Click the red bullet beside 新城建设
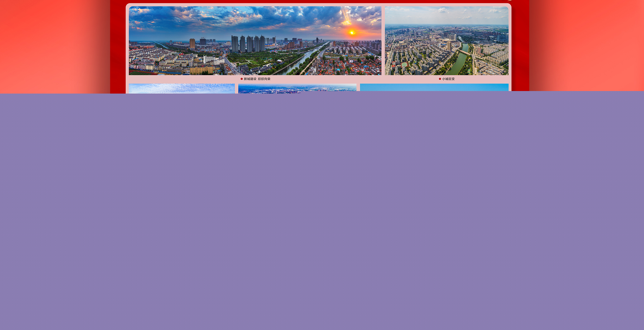Screen dimensions: 644x330 click(x=242, y=79)
